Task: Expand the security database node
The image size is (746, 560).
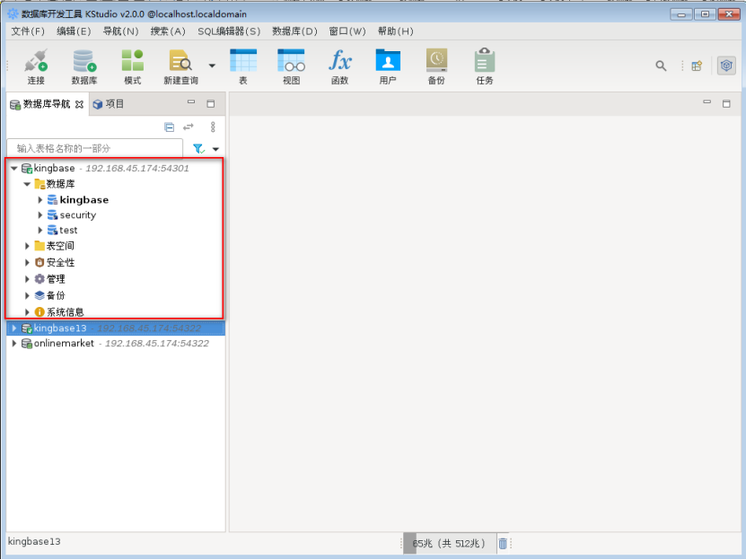Action: 40,215
